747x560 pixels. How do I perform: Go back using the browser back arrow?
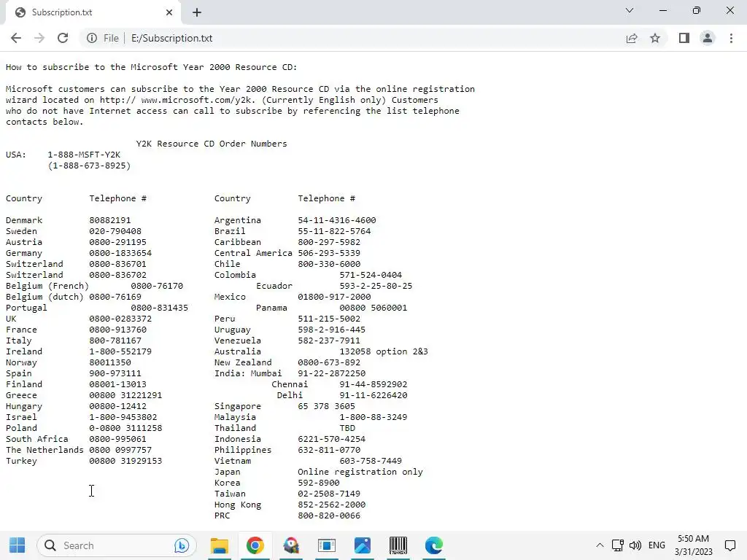pyautogui.click(x=16, y=38)
